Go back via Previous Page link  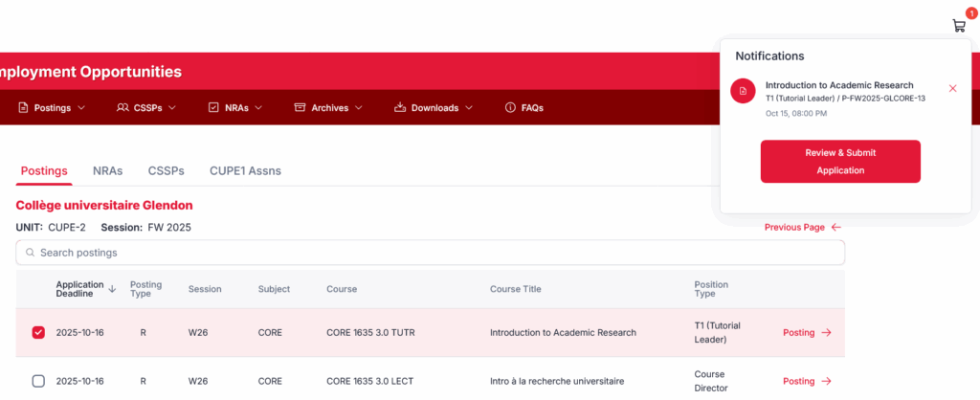point(802,228)
